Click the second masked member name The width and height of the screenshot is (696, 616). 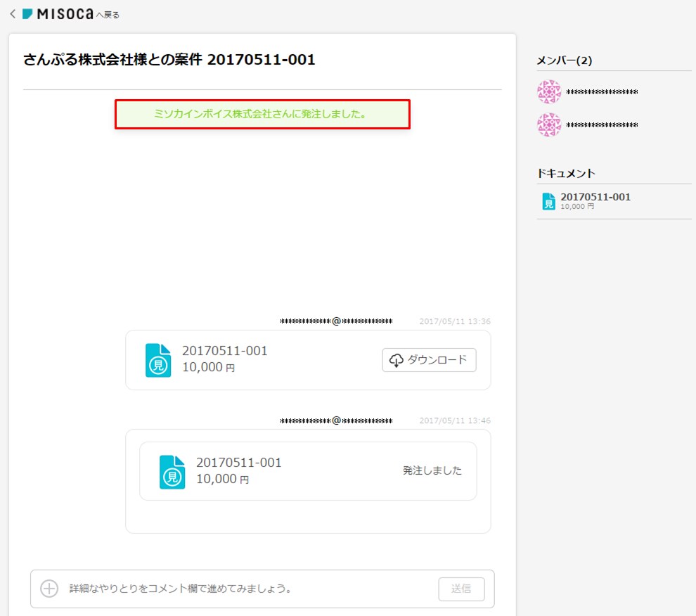click(x=602, y=124)
